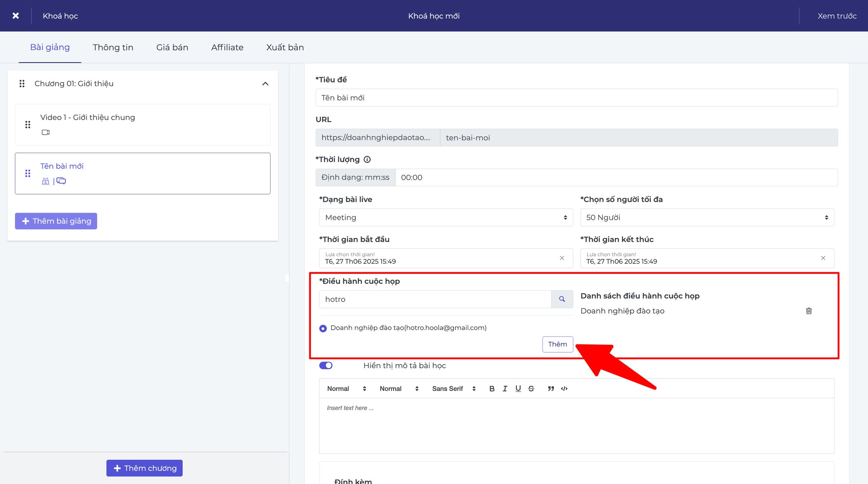Select the Doanh nghiệp đào tạo radio option

323,329
